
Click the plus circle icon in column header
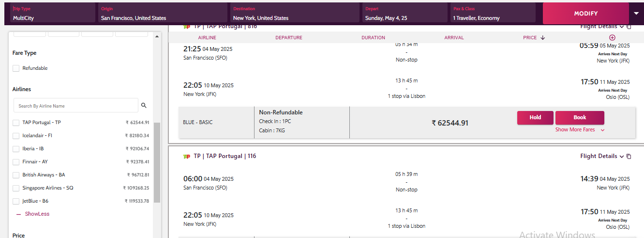click(x=612, y=37)
